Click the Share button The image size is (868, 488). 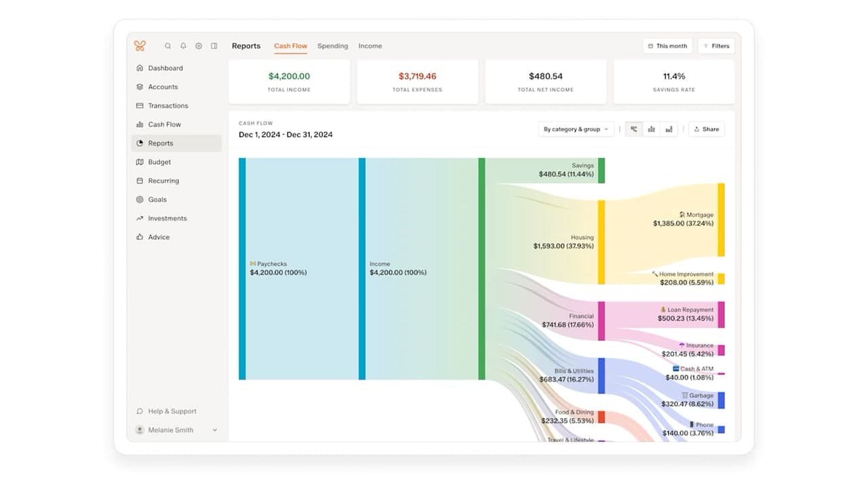pos(706,129)
